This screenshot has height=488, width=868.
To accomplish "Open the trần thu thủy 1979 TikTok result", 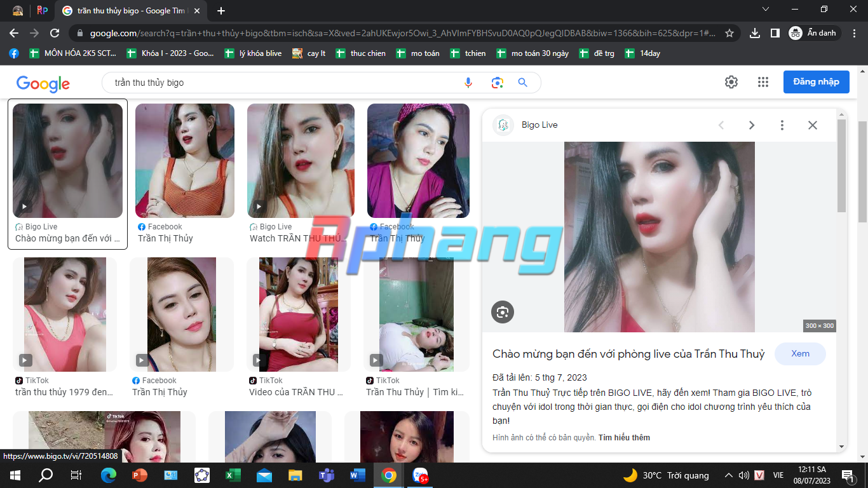I will (65, 315).
